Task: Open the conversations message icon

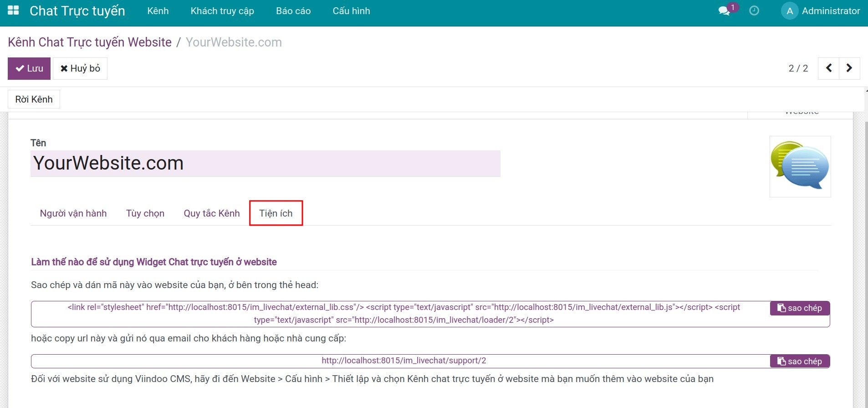Action: [724, 11]
